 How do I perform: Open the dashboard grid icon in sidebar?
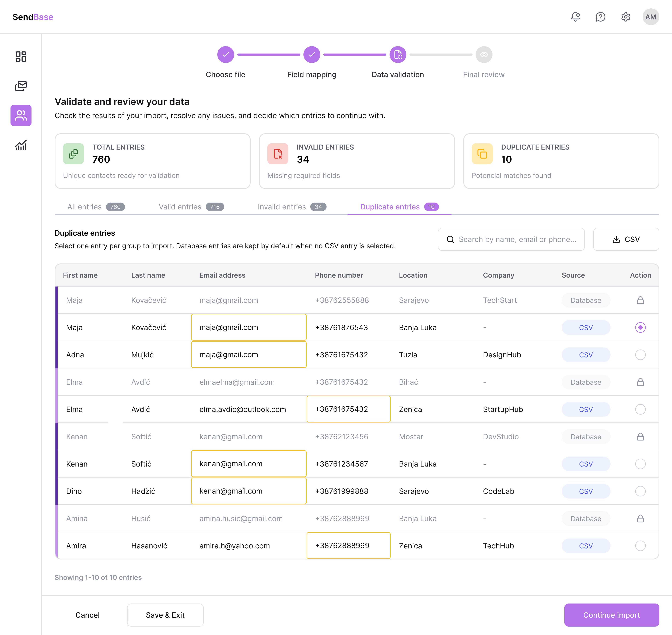pos(21,57)
